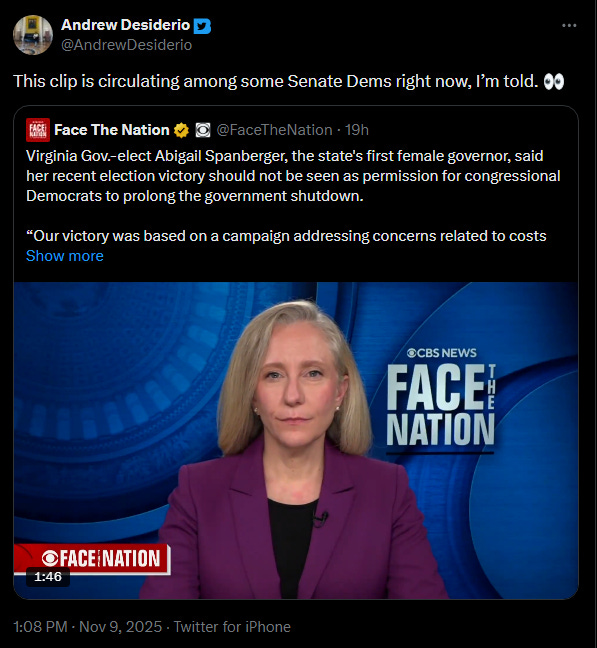Click the Twitter for iPhone source label
This screenshot has height=648, width=597.
pos(232,627)
